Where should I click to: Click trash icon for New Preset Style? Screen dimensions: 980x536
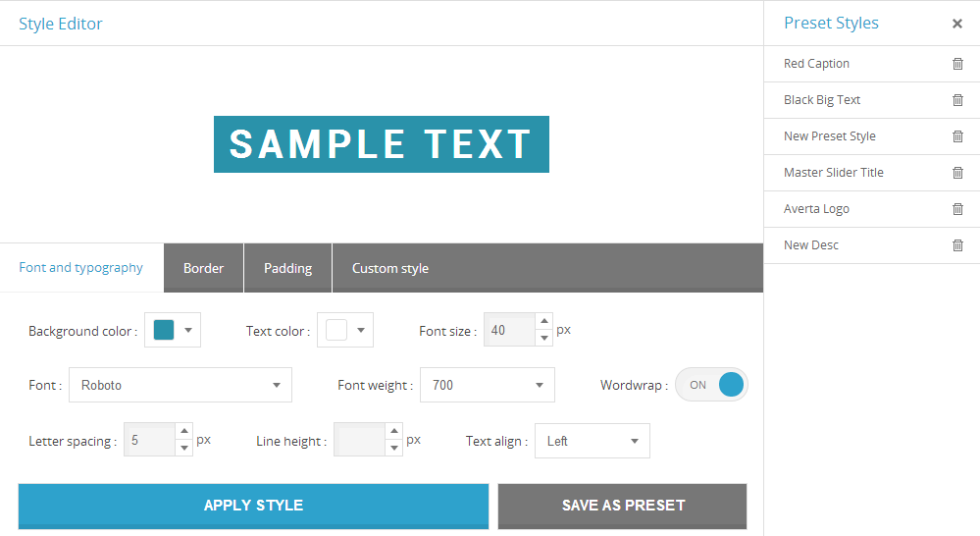point(957,136)
